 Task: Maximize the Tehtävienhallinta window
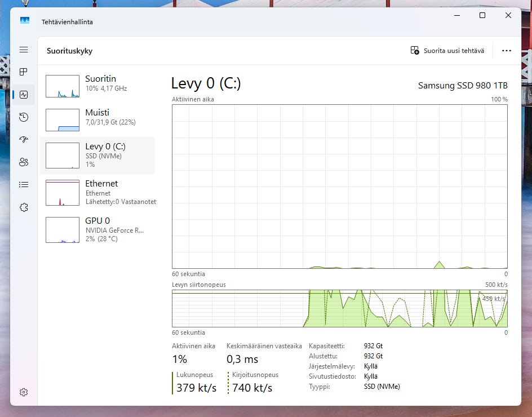pos(482,15)
